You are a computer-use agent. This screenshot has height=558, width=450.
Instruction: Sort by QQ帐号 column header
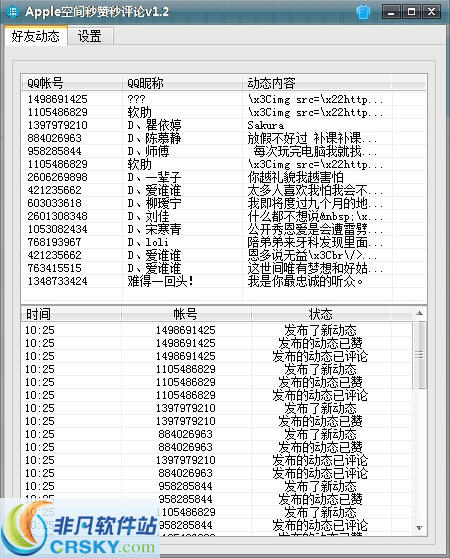point(71,83)
